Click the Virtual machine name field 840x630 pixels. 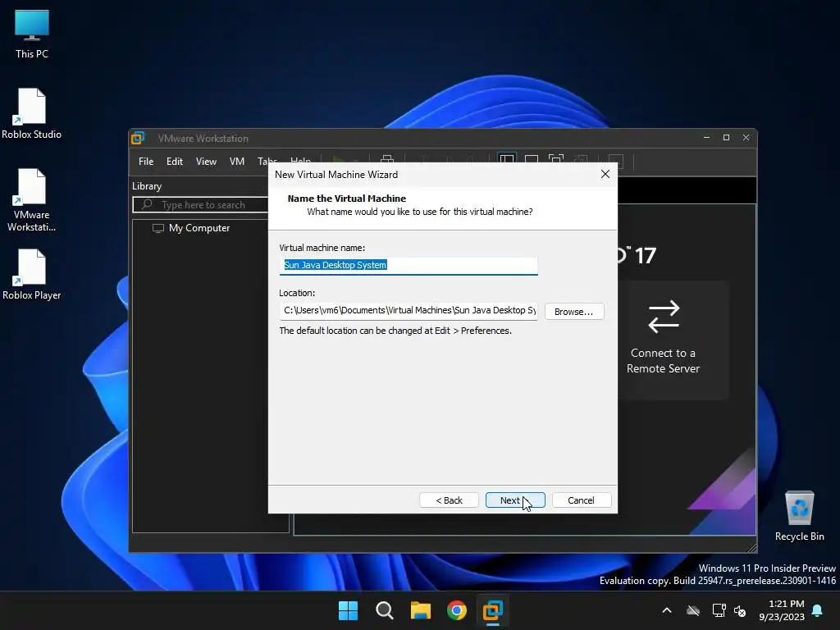pos(409,266)
